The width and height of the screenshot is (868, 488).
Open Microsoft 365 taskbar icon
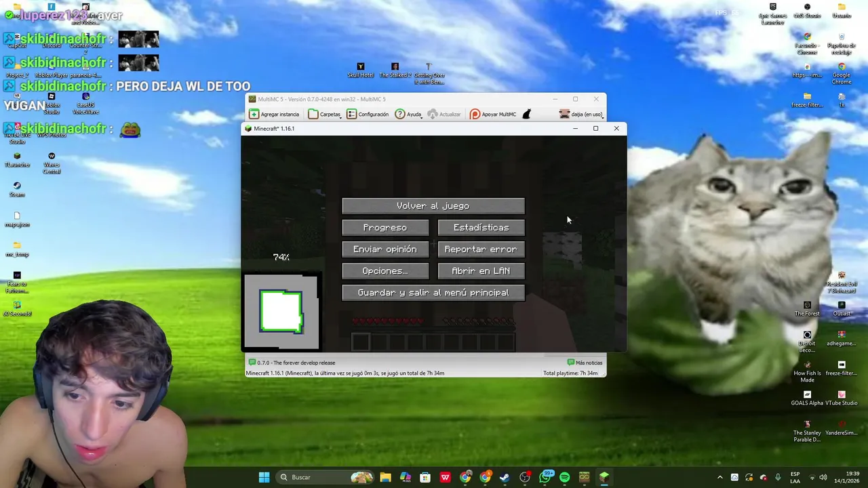(406, 477)
